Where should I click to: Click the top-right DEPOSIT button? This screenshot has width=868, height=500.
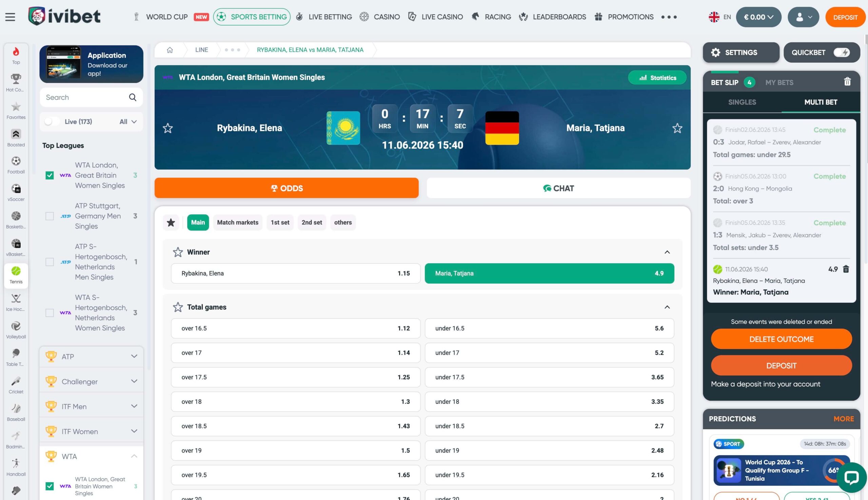(x=845, y=17)
